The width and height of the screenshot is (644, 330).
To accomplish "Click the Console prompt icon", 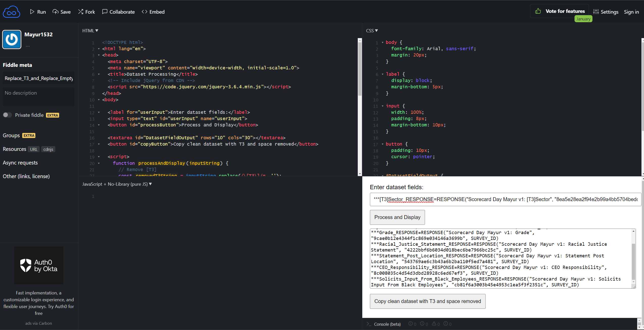I will tap(369, 324).
